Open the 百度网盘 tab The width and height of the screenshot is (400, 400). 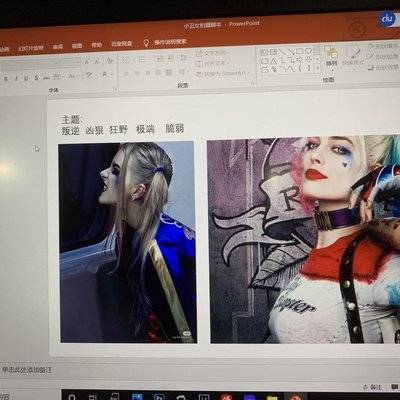122,44
